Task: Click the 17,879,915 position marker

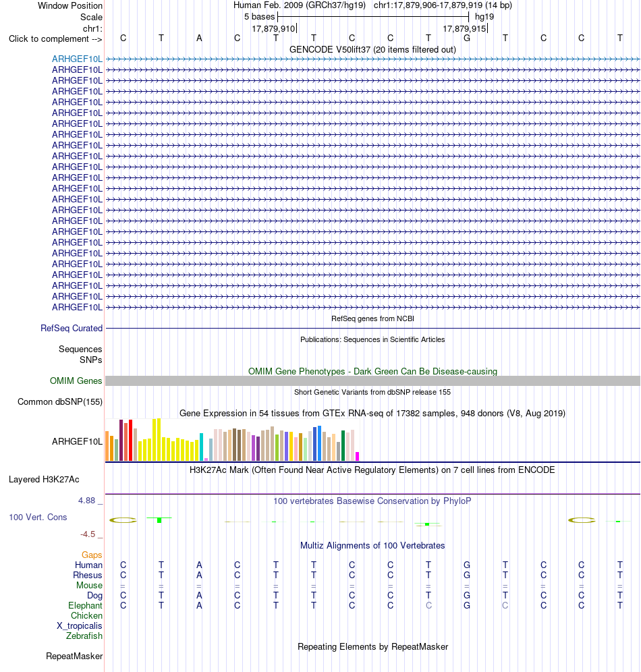Action: [464, 29]
